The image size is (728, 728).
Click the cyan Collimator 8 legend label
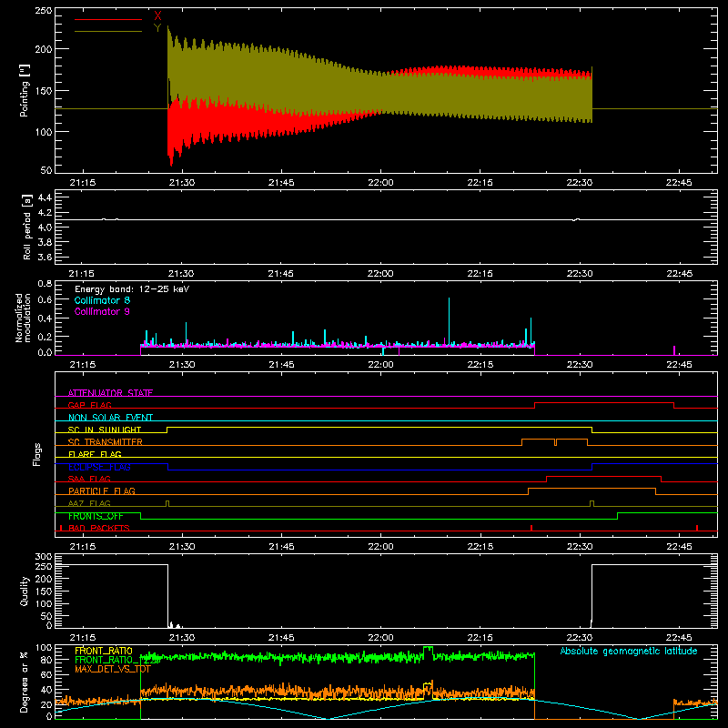[x=102, y=300]
